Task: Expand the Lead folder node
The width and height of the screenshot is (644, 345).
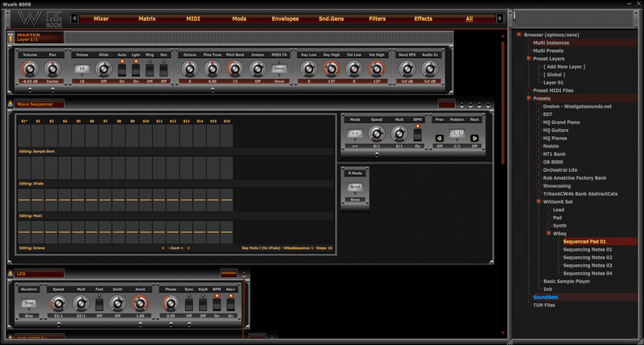Action: [x=549, y=210]
